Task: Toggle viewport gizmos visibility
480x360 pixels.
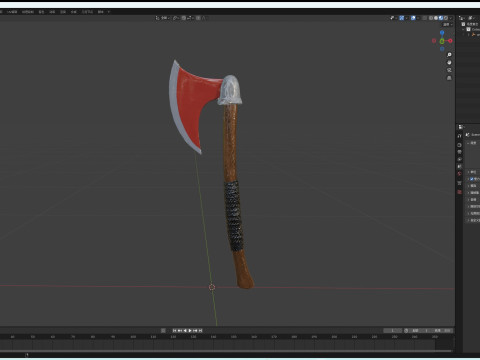Action: 402,18
